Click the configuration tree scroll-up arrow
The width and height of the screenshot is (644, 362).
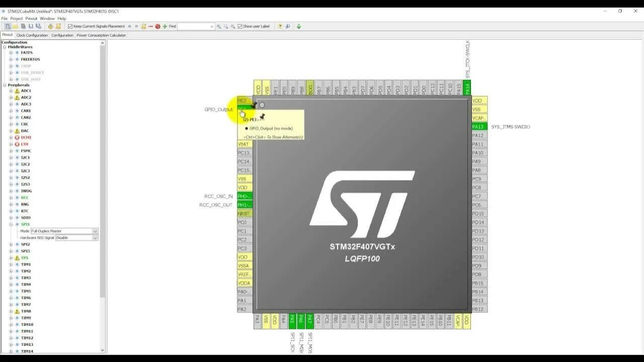point(103,43)
